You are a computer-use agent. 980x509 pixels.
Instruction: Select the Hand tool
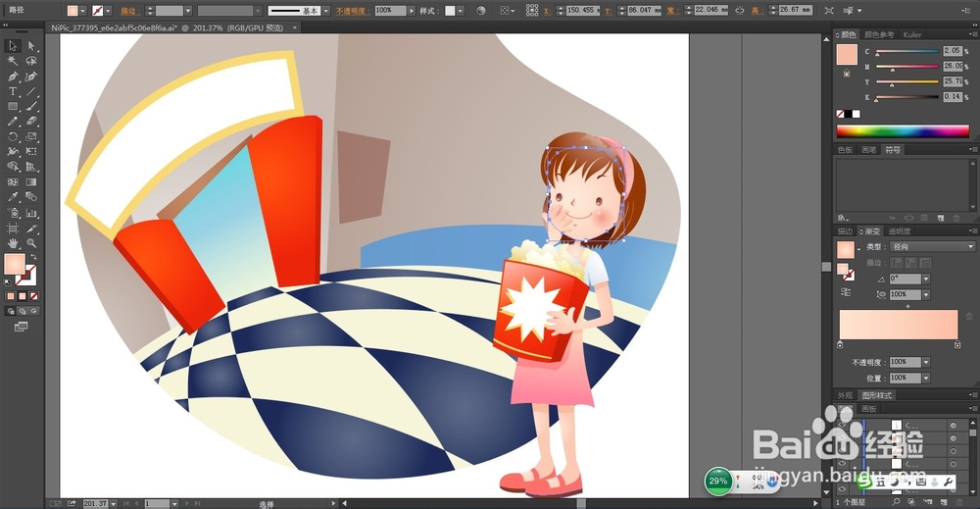[13, 243]
